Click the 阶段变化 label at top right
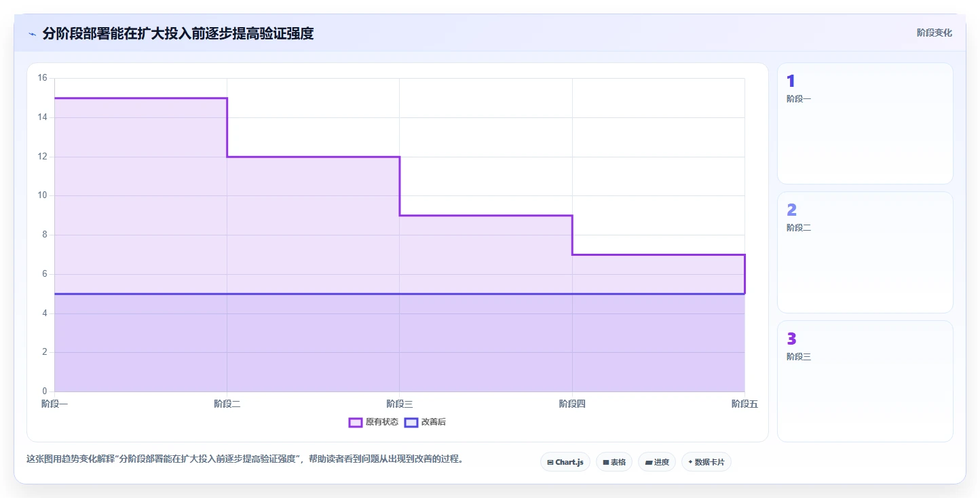 click(935, 33)
